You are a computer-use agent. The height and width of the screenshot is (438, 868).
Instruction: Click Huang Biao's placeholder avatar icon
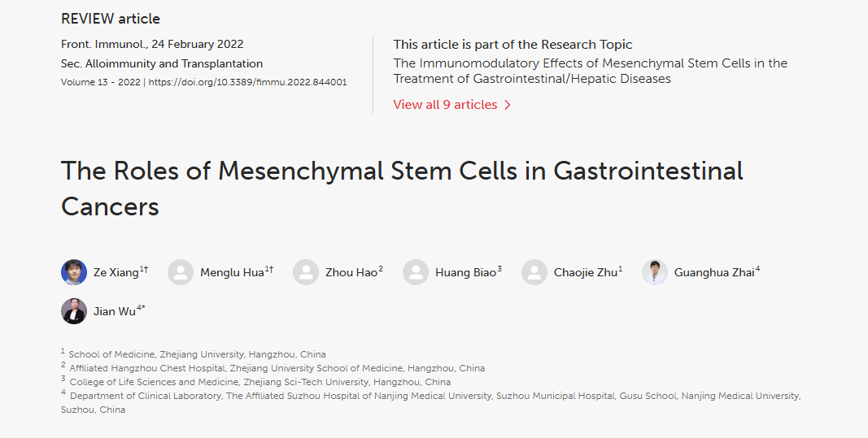click(416, 272)
